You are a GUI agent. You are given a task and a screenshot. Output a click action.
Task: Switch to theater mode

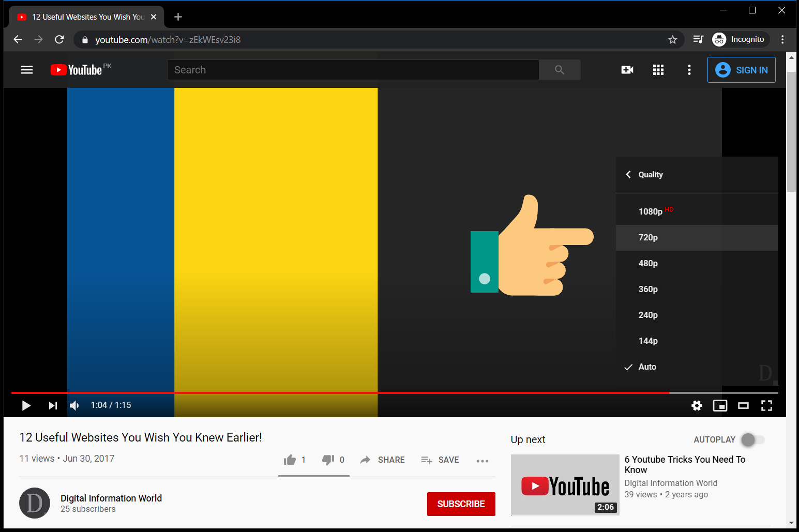743,405
